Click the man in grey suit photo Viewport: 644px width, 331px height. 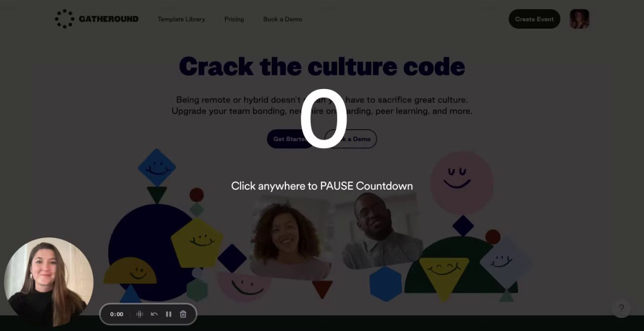[x=381, y=230]
